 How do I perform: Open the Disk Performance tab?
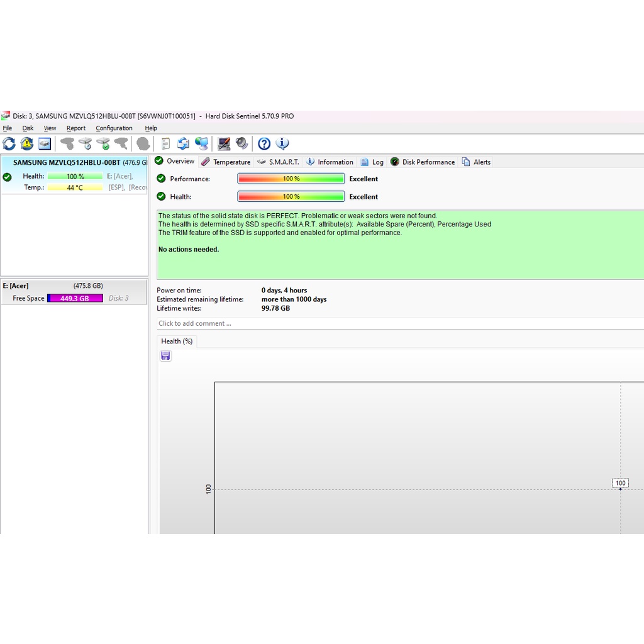point(423,162)
